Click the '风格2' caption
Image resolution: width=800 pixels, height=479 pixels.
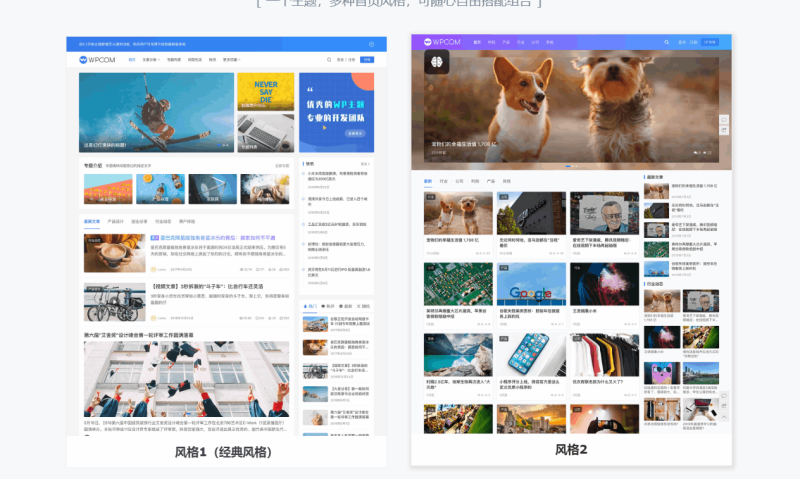(571, 450)
